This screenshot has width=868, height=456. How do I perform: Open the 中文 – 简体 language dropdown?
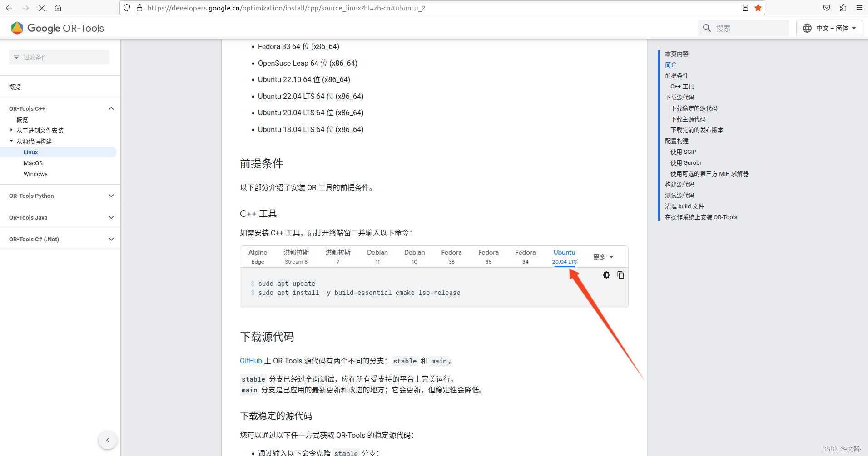pyautogui.click(x=829, y=28)
